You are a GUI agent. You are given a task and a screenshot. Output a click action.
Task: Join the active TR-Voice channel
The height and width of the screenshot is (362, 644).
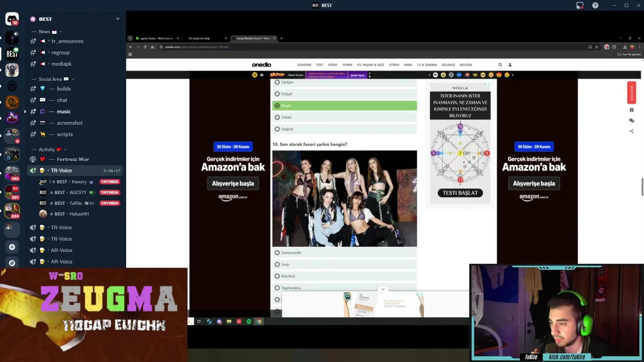[x=75, y=170]
